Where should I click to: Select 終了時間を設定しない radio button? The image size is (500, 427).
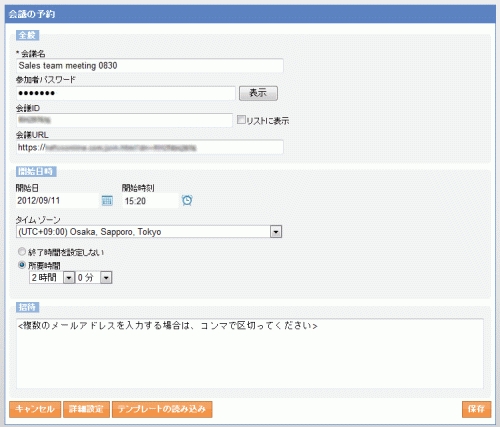(22, 251)
